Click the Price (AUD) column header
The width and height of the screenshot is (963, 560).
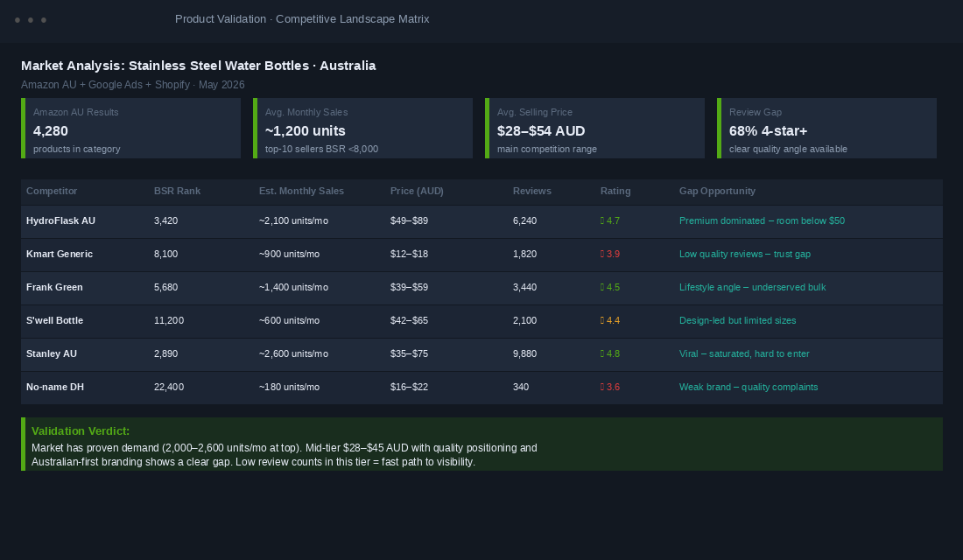(417, 191)
